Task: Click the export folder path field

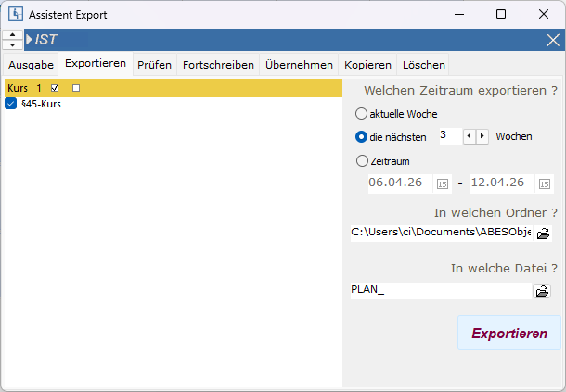Action: coord(440,233)
